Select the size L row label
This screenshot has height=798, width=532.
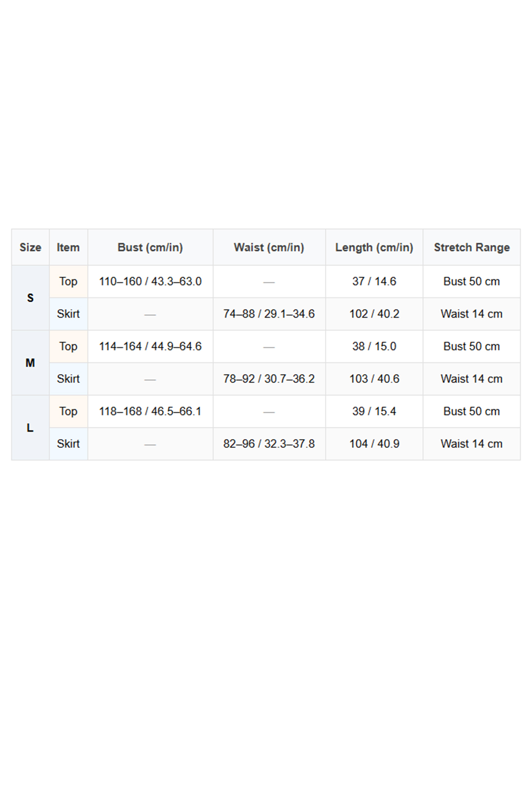pos(30,428)
